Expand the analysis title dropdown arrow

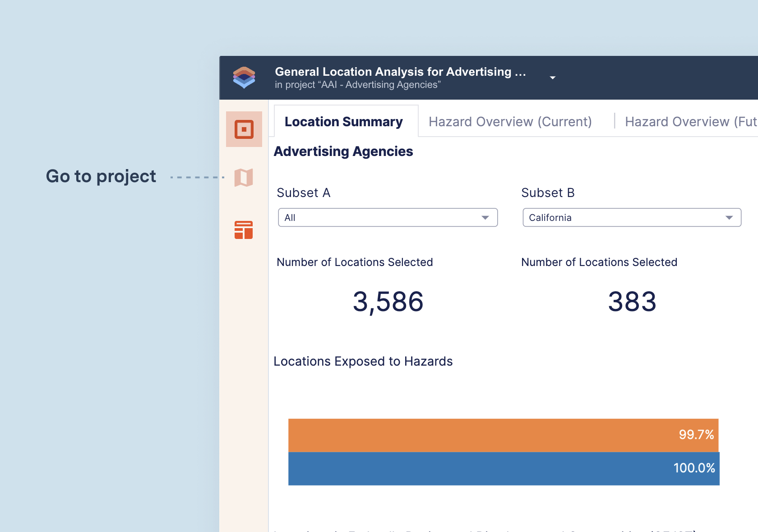(x=552, y=78)
